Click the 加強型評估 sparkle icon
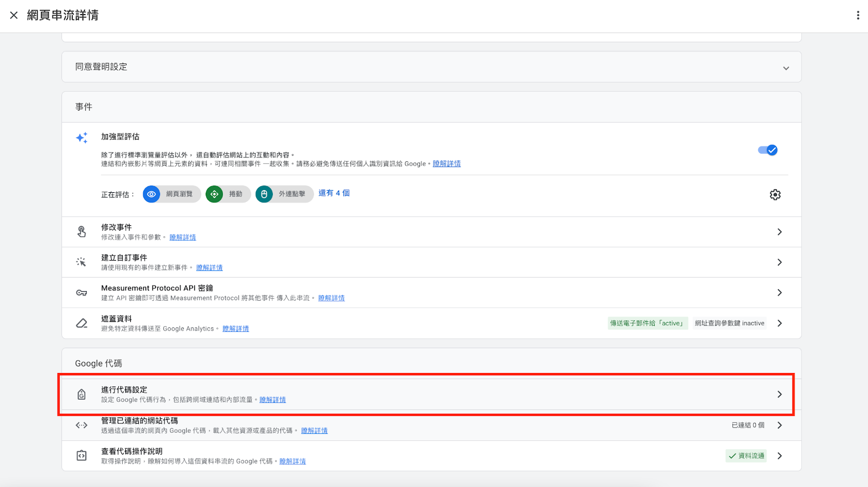Viewport: 868px width, 487px height. (x=81, y=138)
